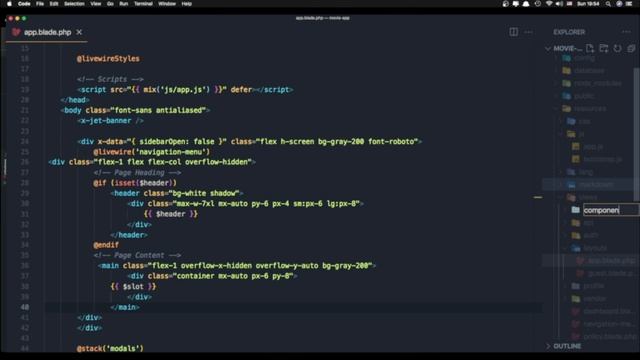Viewport: 640px width, 360px height.
Task: Click the @livewireStyles directive on line 16
Action: click(x=108, y=58)
